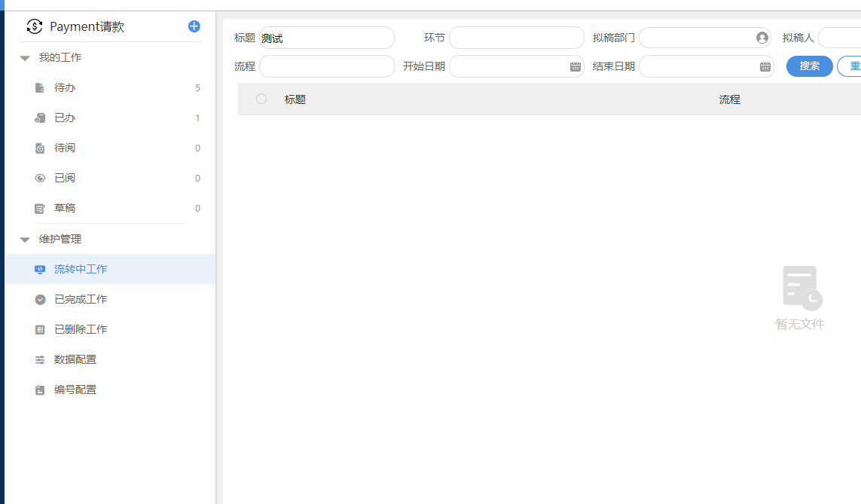The width and height of the screenshot is (861, 504).
Task: Collapse the 我的工作 section
Action: pyautogui.click(x=25, y=58)
